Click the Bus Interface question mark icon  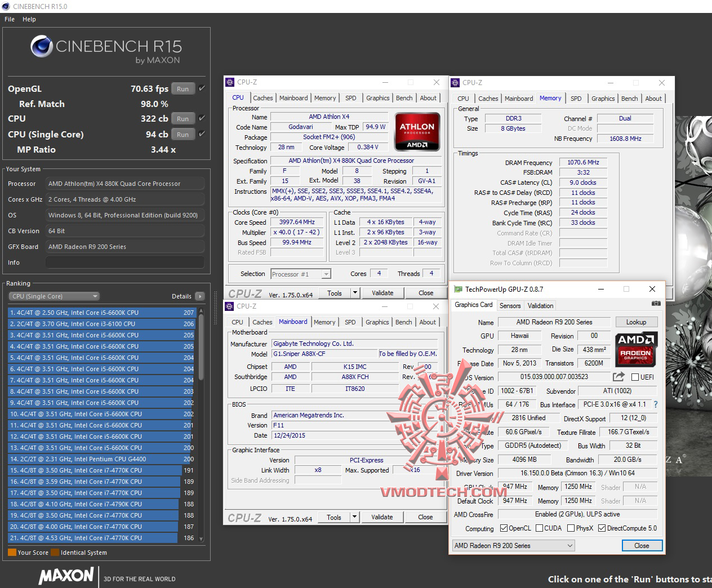coord(655,404)
